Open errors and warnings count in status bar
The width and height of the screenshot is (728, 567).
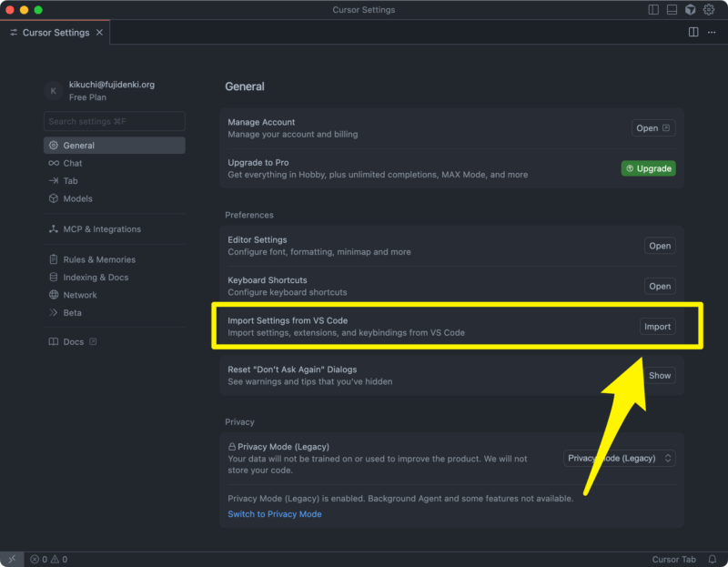49,559
